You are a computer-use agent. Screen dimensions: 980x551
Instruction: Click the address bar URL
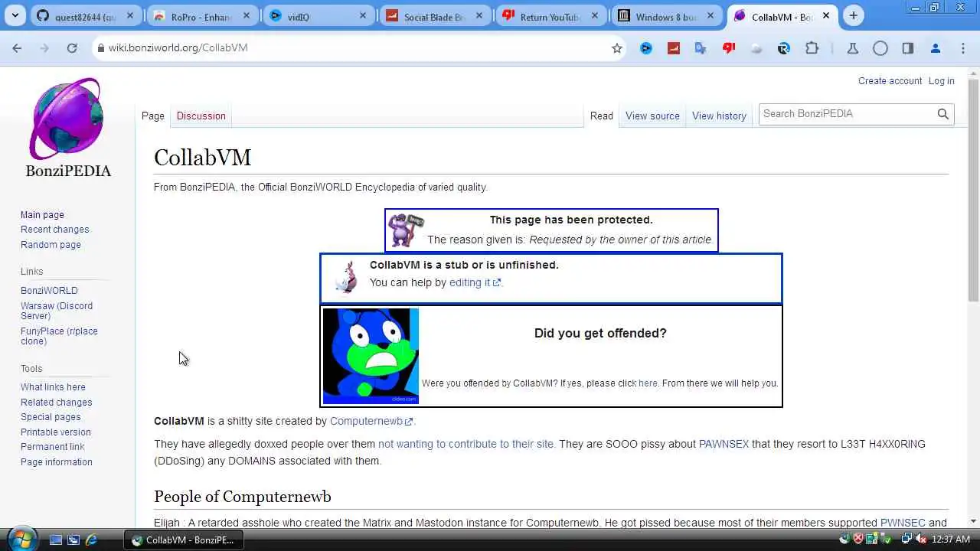pyautogui.click(x=178, y=47)
